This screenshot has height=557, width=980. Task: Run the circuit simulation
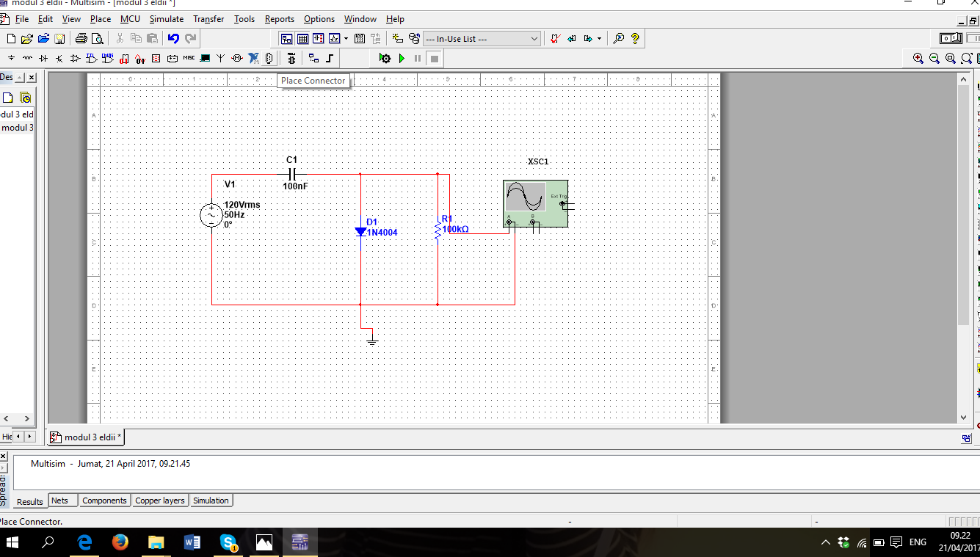(402, 58)
